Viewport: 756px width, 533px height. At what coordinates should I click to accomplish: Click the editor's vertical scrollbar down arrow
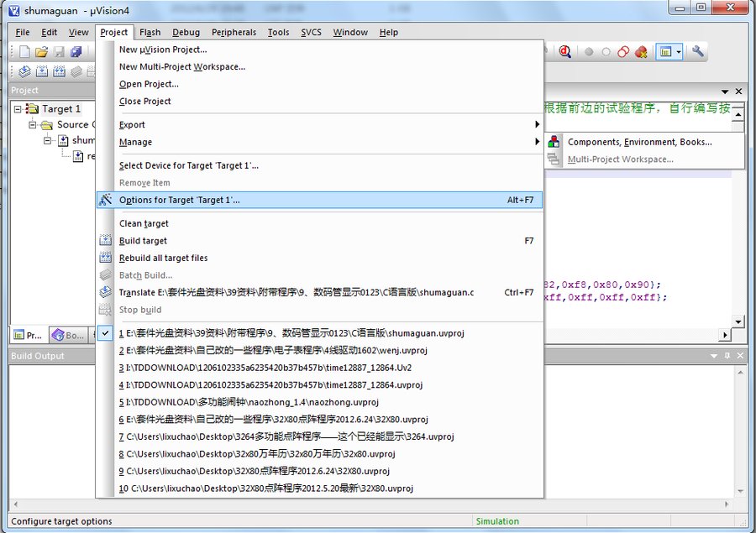pyautogui.click(x=737, y=322)
